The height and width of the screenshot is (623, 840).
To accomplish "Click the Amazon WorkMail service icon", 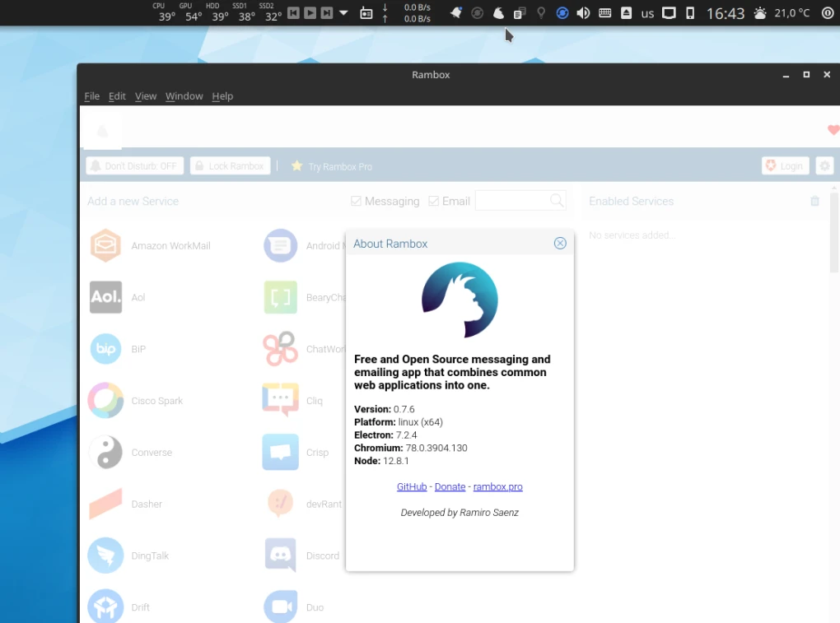I will pos(105,245).
